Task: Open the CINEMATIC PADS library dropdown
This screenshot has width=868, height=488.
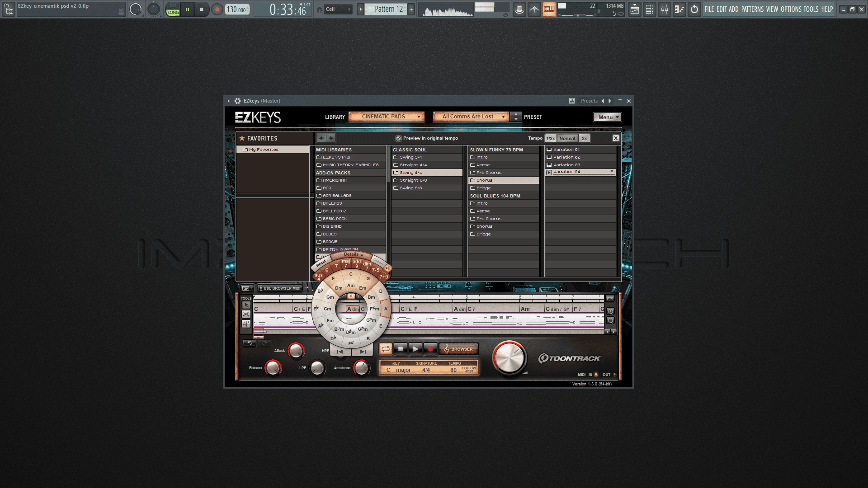Action: point(387,117)
